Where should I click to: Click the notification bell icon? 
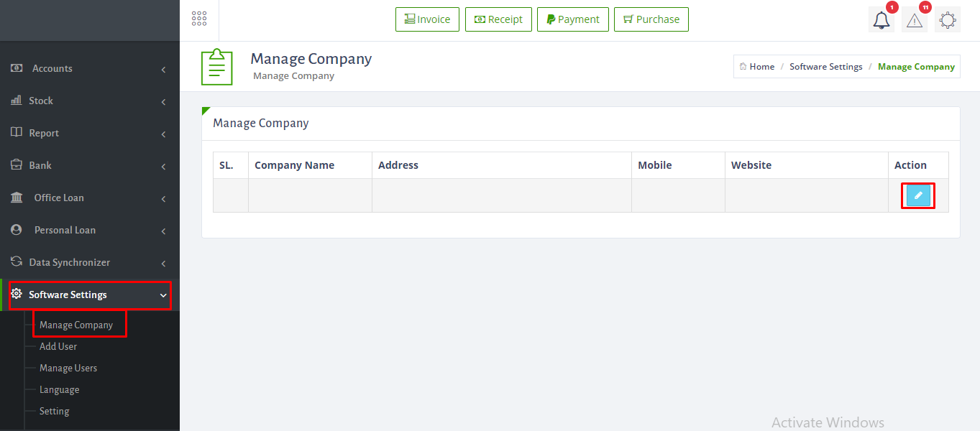pos(881,20)
